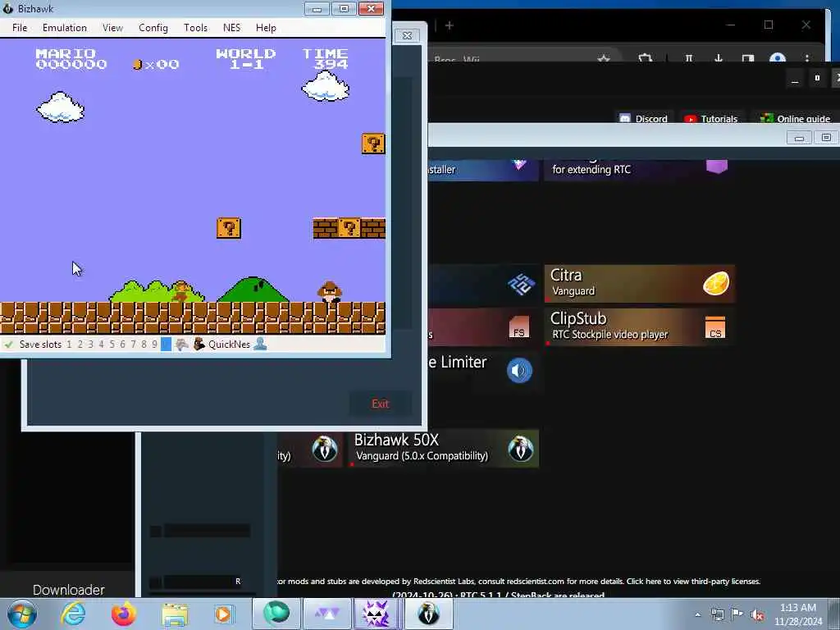Open the Citra Vanguard card
840x630 pixels.
(639, 283)
